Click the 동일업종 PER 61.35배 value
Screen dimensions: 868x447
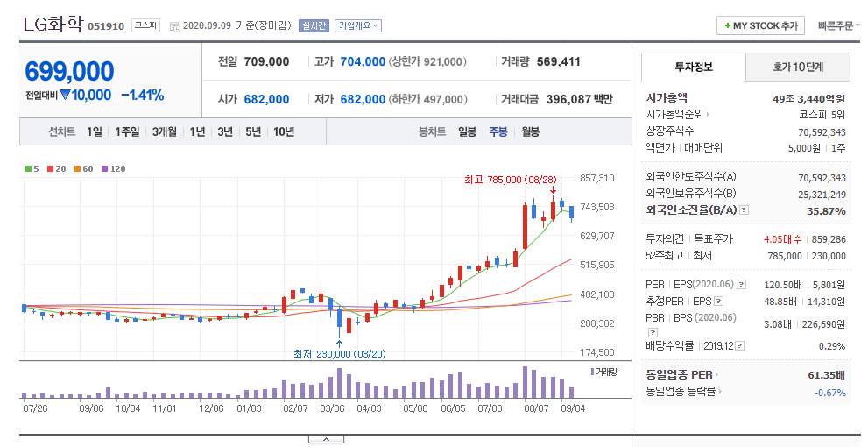click(x=827, y=375)
